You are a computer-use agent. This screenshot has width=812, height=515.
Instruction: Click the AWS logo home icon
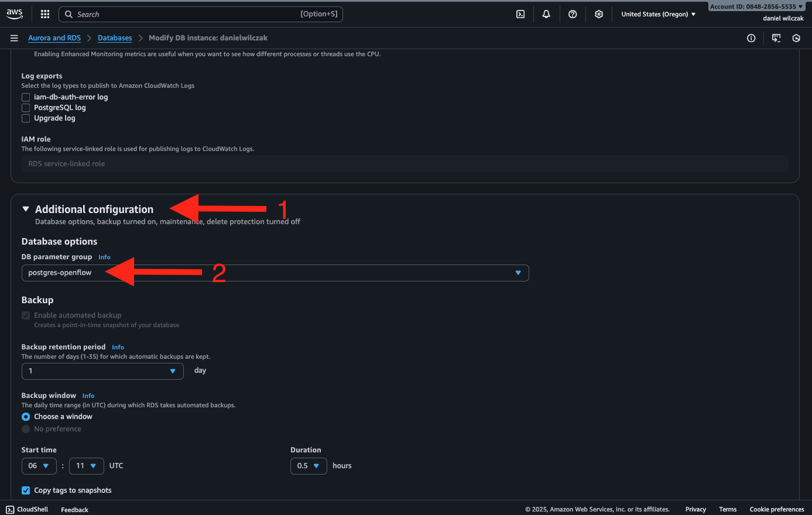click(x=15, y=14)
